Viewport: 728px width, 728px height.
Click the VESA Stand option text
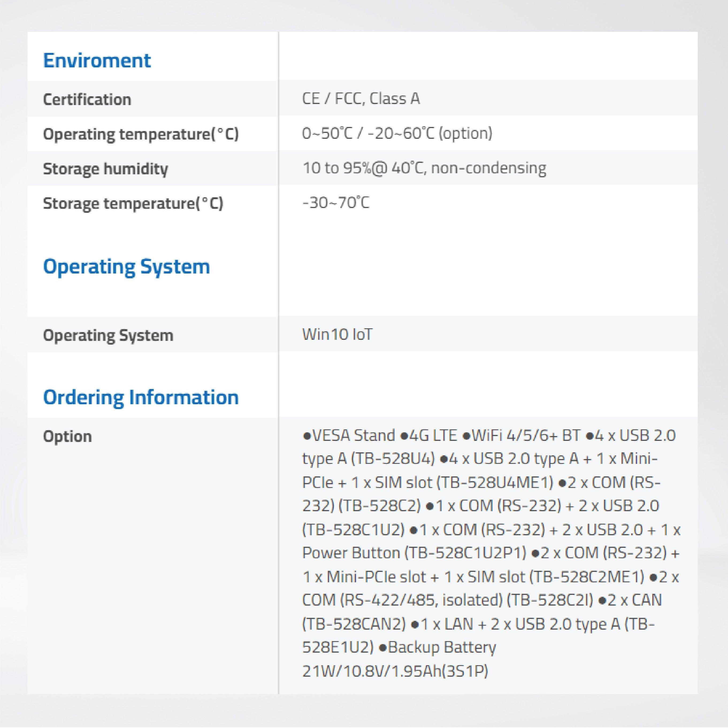click(x=354, y=435)
